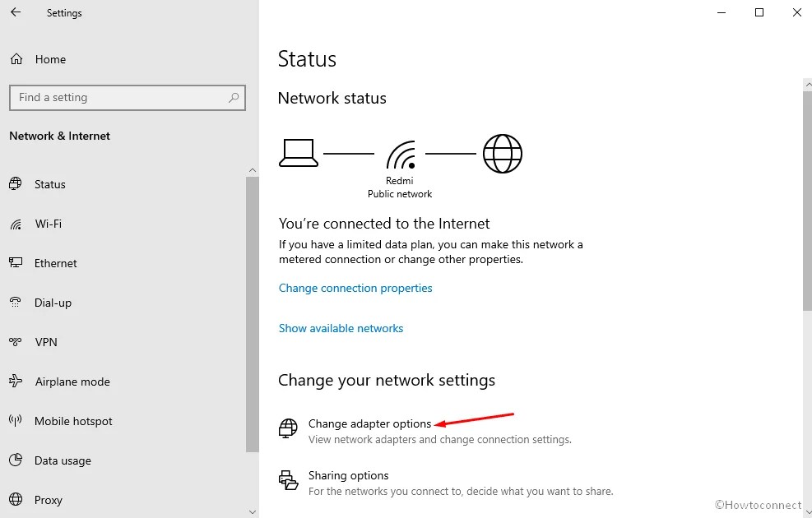Image resolution: width=812 pixels, height=518 pixels.
Task: Click the magnifier icon in the search box
Action: tap(234, 97)
